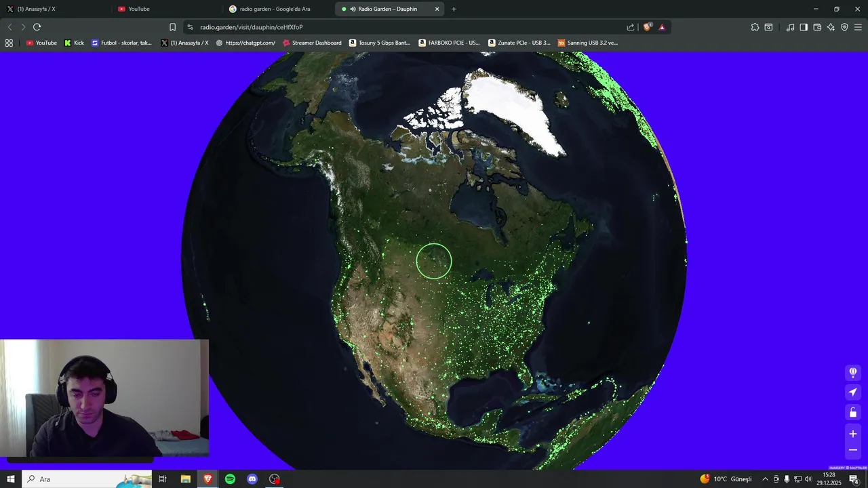
Task: Zoom in with the plus button
Action: 853,434
